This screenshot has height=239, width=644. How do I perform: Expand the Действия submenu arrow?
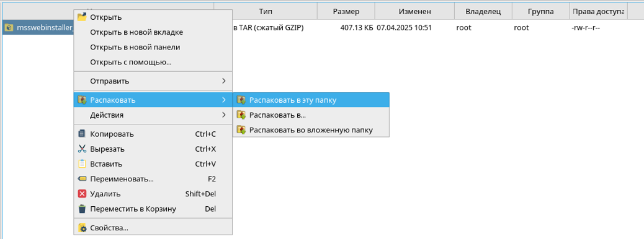point(224,115)
